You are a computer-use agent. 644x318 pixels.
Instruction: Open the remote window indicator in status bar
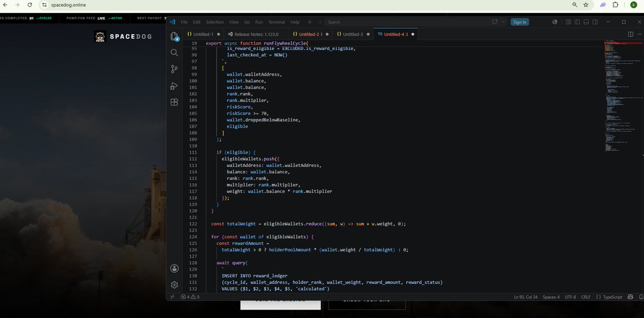[x=172, y=297]
